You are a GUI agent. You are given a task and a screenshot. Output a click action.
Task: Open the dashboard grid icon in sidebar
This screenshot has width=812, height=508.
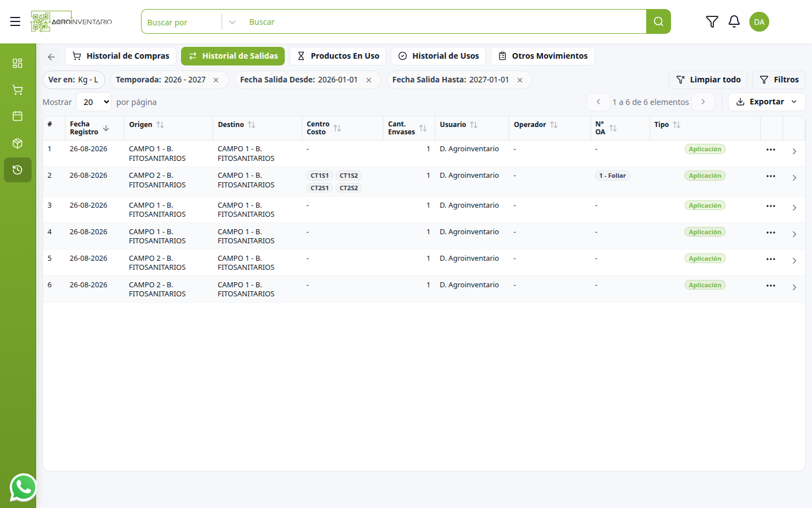click(x=17, y=63)
